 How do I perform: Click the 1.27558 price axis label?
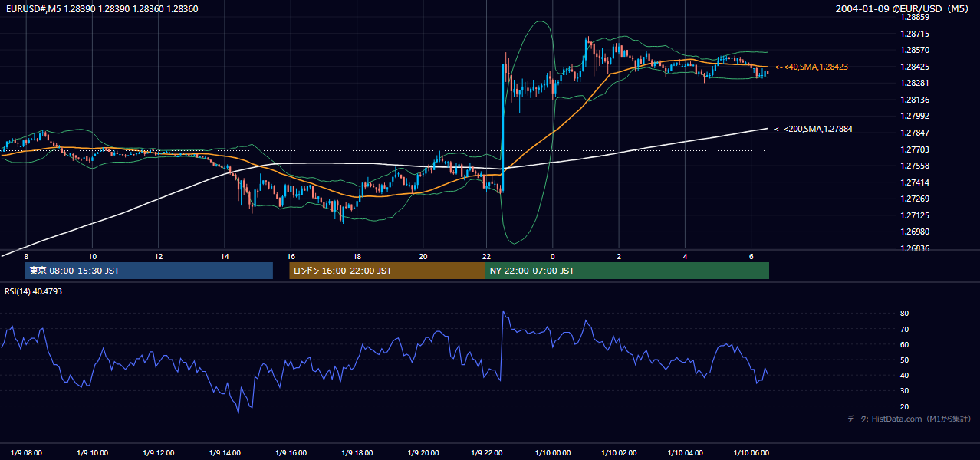click(x=916, y=166)
